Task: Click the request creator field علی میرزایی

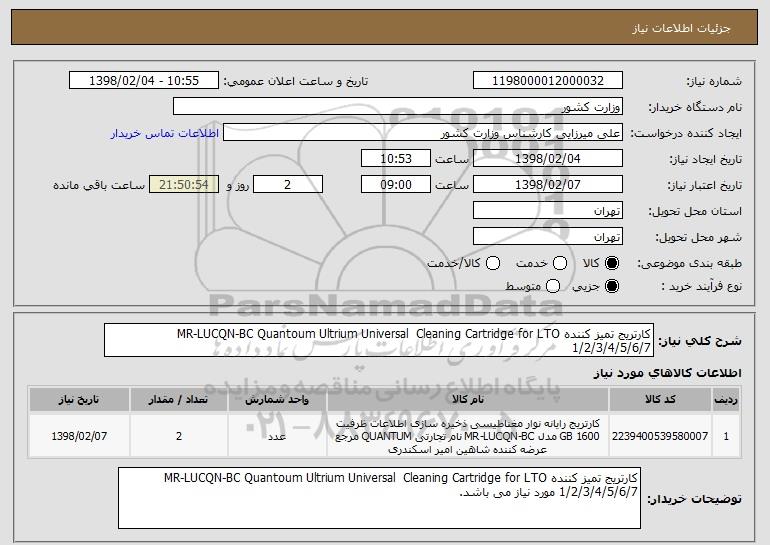Action: click(423, 133)
